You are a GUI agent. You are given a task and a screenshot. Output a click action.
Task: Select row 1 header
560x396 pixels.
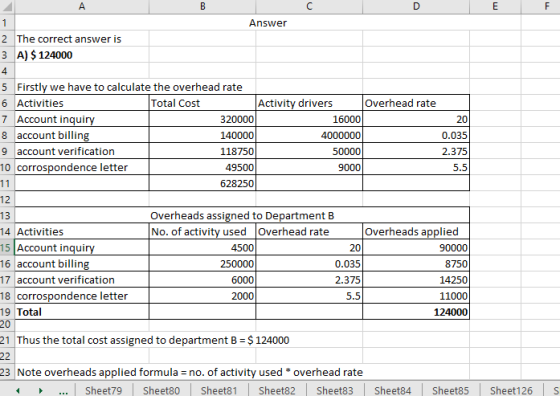click(x=7, y=23)
